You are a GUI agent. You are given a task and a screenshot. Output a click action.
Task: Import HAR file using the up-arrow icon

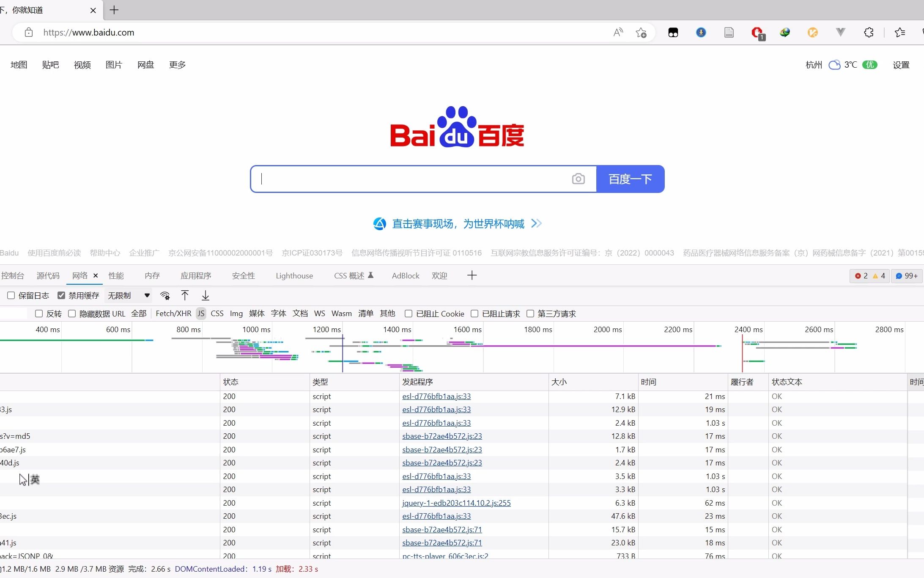point(185,295)
